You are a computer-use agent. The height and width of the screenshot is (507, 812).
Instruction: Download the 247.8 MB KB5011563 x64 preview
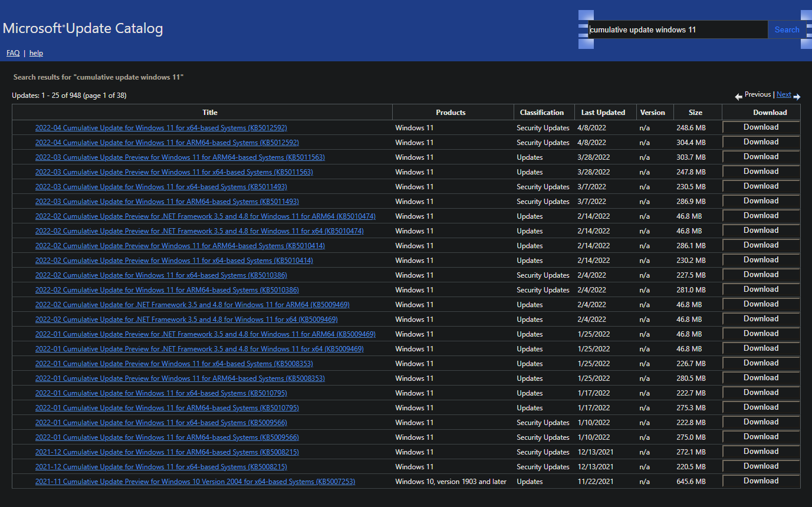click(x=761, y=172)
